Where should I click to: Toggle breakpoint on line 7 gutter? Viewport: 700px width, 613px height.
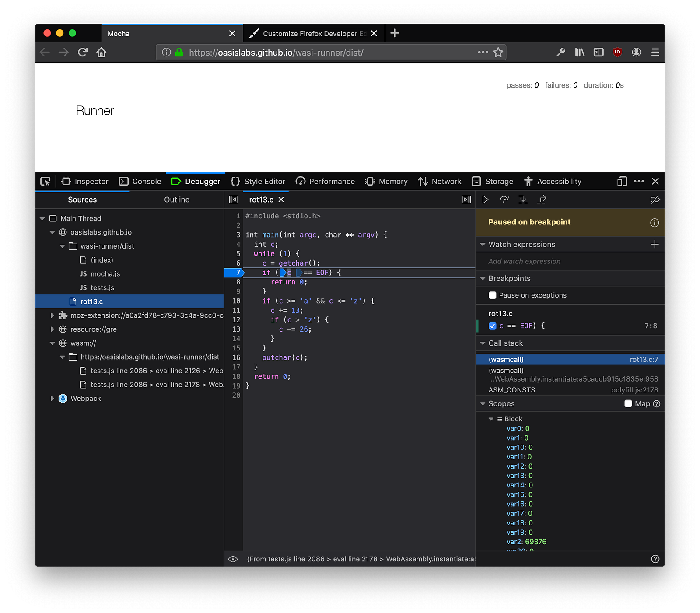point(234,273)
